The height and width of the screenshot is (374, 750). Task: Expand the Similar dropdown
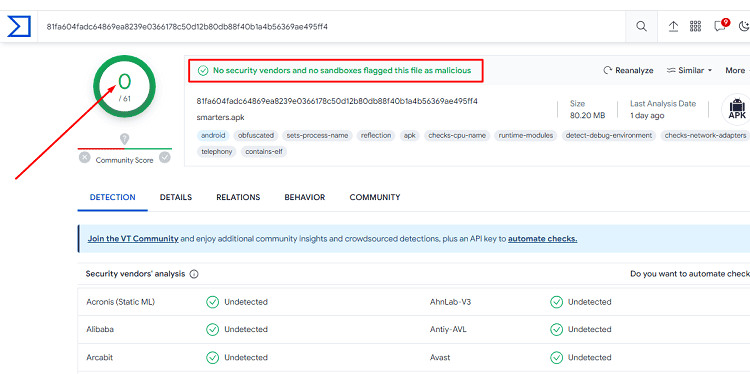pyautogui.click(x=689, y=70)
